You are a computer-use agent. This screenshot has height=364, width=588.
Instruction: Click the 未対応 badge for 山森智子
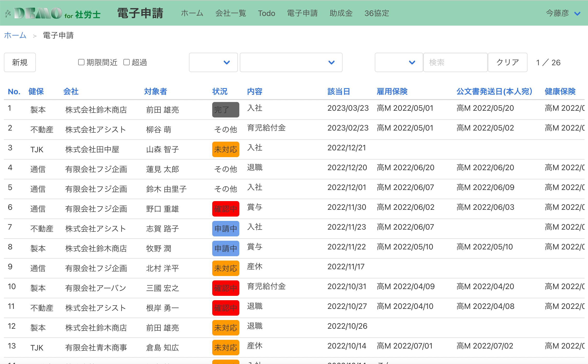(x=226, y=149)
